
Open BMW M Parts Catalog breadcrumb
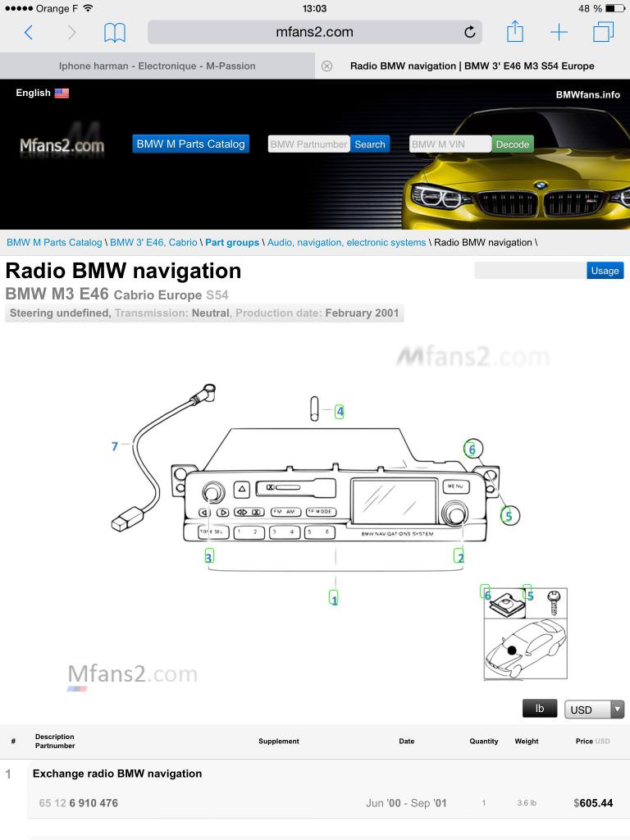[x=54, y=243]
